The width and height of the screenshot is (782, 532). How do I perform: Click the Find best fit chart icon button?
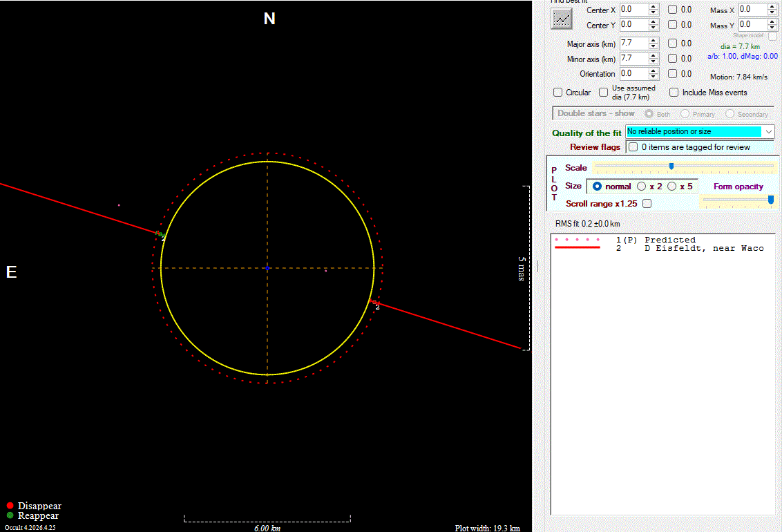tap(561, 19)
